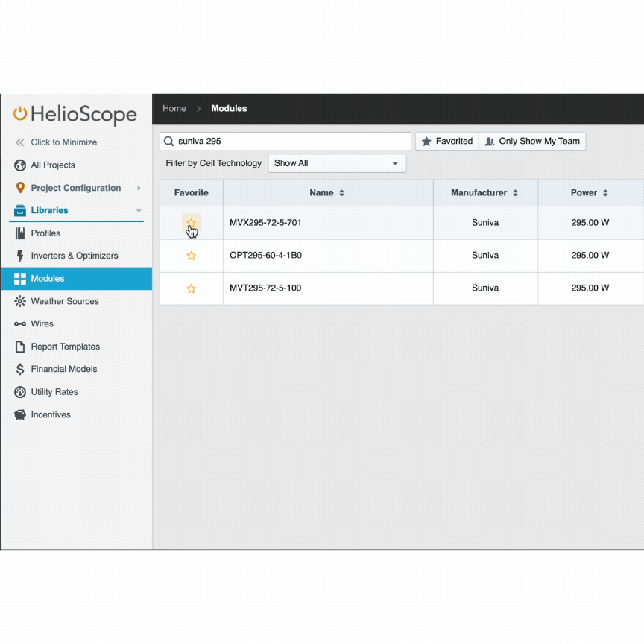Click Suniva in the MVX295-72-5-701 row

(x=485, y=223)
